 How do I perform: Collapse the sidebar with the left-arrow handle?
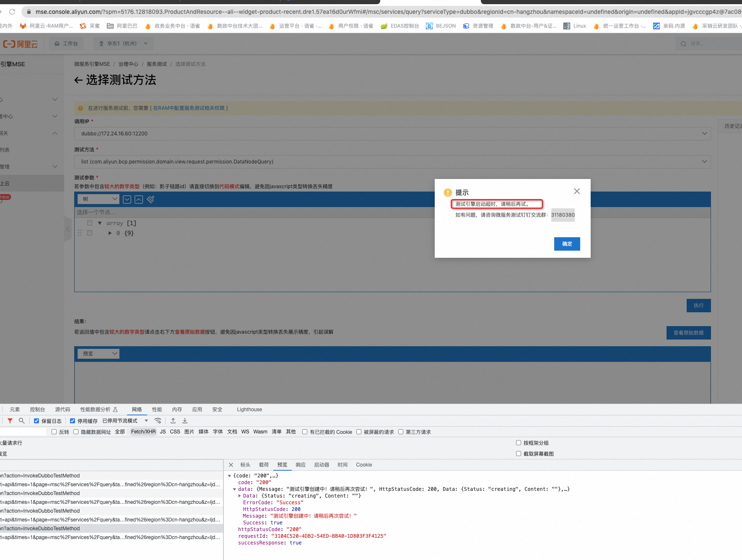68,229
